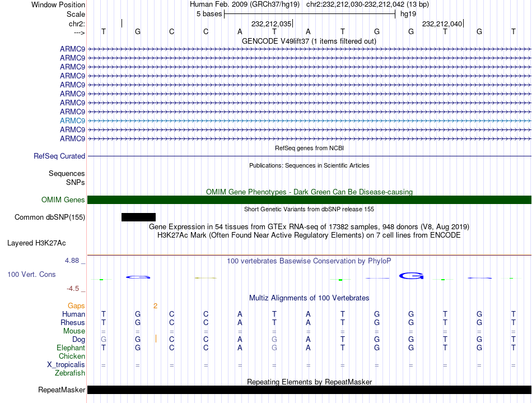The image size is (532, 403).
Task: Click the Dog species label
Action: pos(78,340)
